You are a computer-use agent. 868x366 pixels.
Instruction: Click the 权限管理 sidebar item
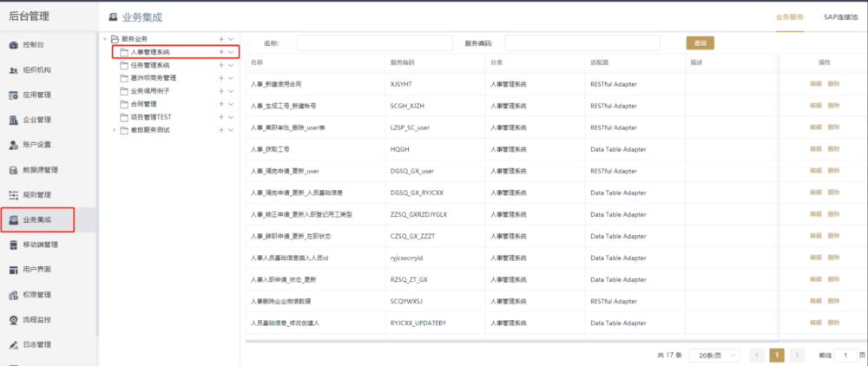click(x=36, y=295)
